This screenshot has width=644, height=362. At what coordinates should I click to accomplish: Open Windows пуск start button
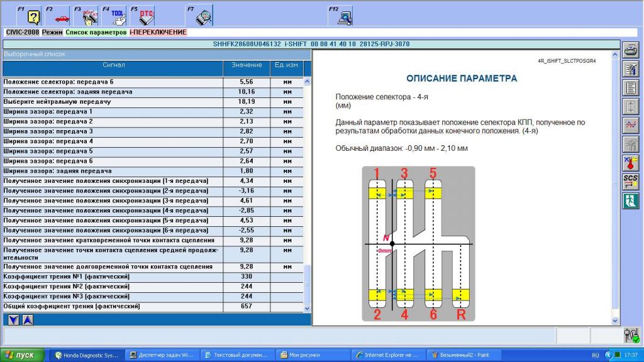point(23,355)
